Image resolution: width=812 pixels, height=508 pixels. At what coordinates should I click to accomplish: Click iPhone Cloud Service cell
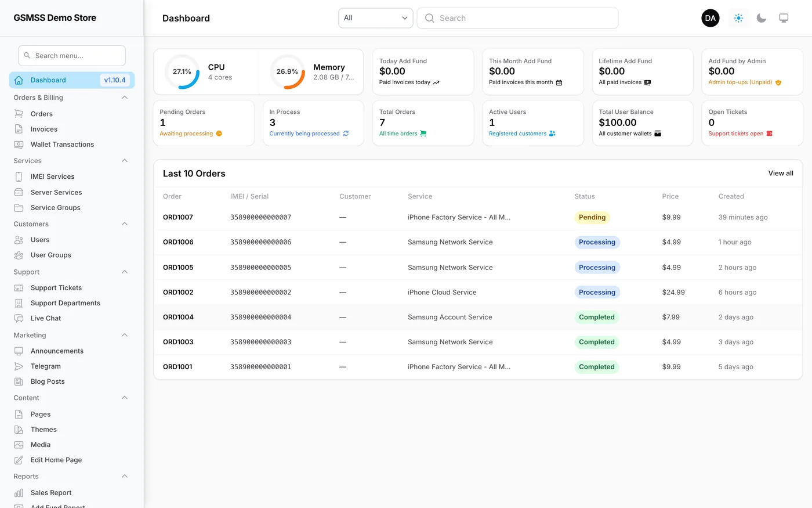pos(442,292)
